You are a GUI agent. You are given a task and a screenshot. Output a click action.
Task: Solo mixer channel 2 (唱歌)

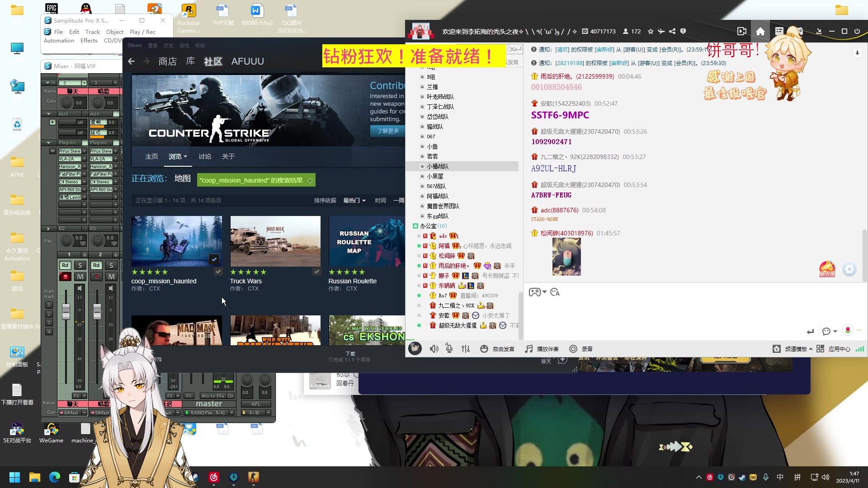[x=111, y=265]
